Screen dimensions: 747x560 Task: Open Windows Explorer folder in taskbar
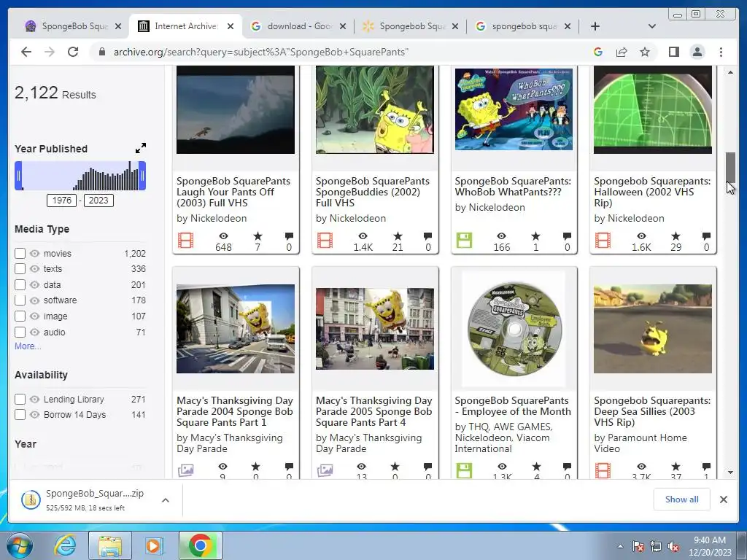point(110,545)
